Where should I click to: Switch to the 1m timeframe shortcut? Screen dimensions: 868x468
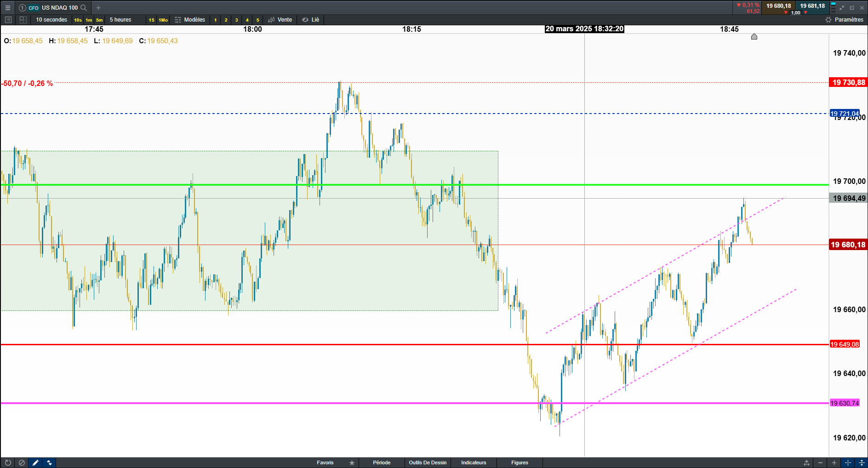pos(89,20)
